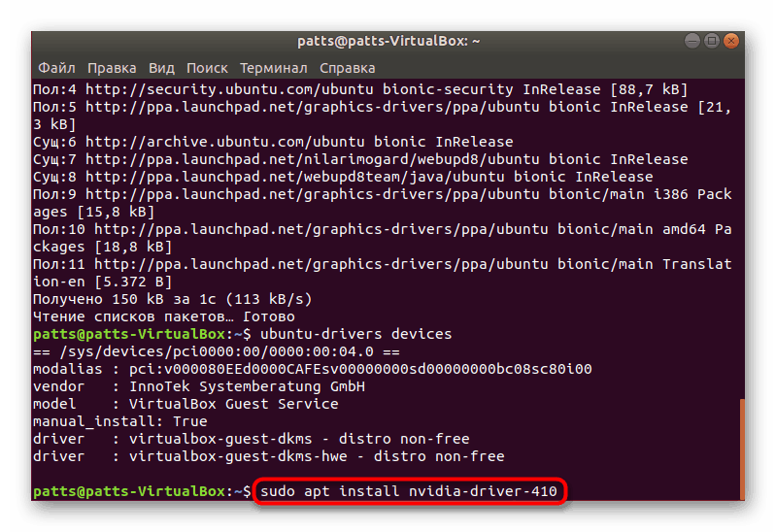Click the Сущ:8 webupd8team/java line
Image resolution: width=776 pixels, height=532 pixels.
tap(343, 177)
